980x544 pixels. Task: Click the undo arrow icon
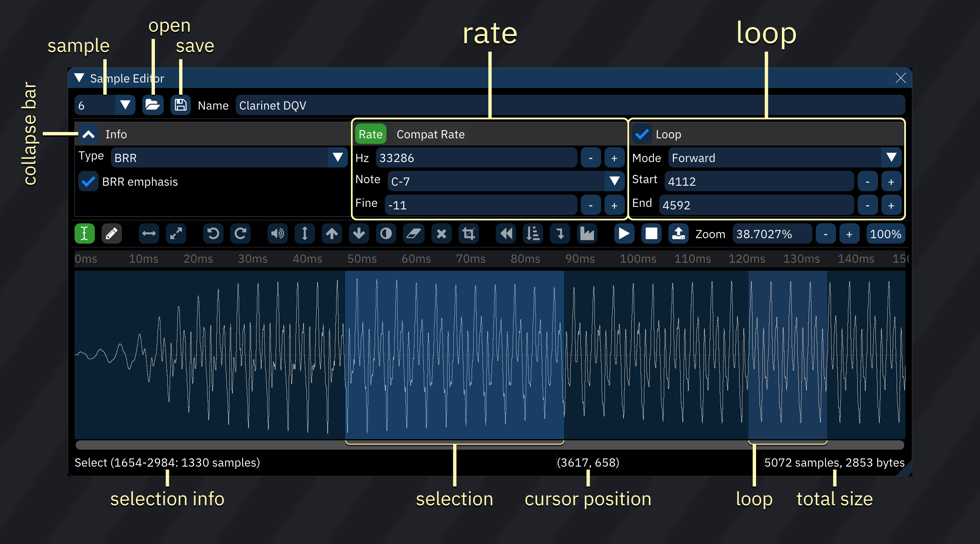213,234
